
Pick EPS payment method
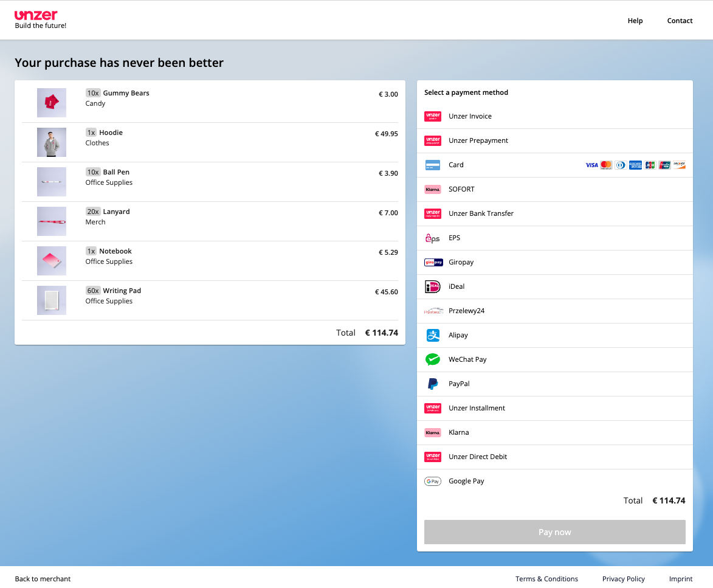pos(555,238)
